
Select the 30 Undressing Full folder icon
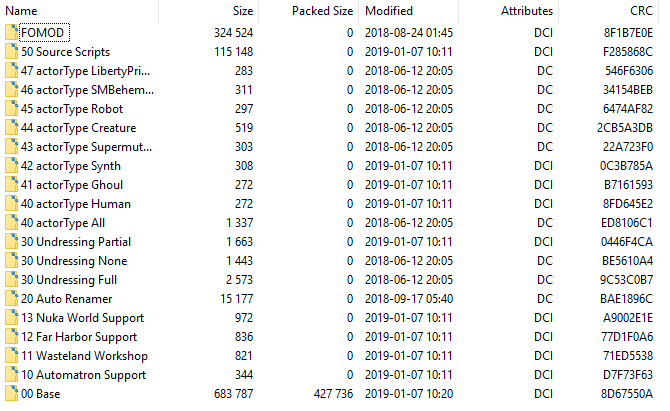[12, 280]
